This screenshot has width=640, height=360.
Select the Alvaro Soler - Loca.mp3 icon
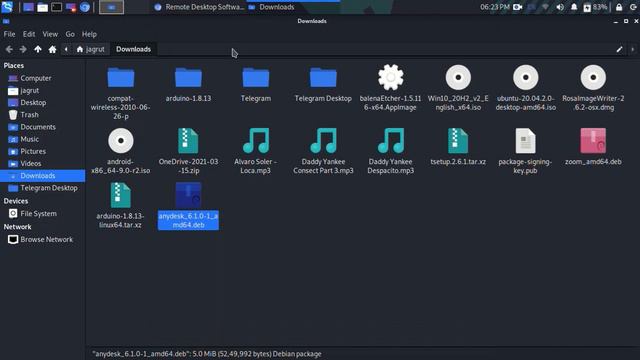(x=256, y=141)
